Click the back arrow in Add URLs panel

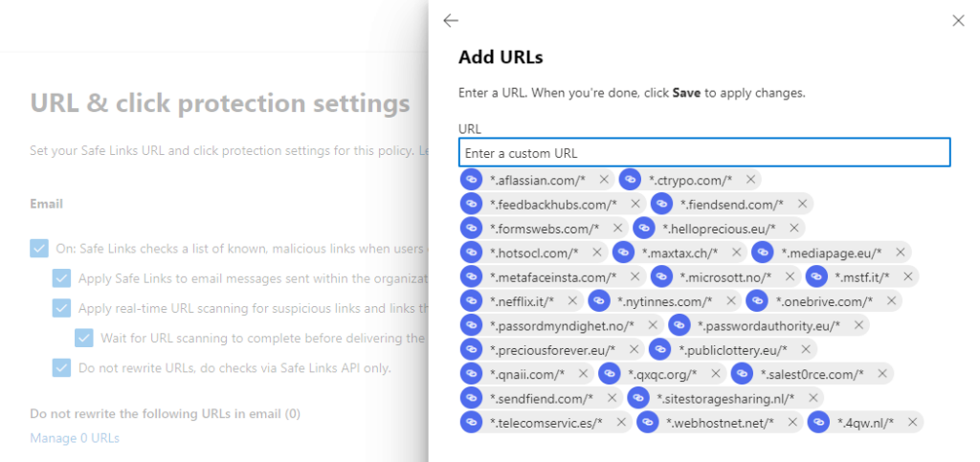[x=451, y=21]
